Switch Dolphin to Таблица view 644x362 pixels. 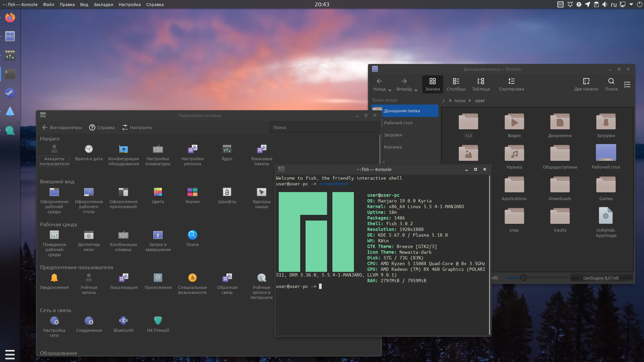click(481, 84)
